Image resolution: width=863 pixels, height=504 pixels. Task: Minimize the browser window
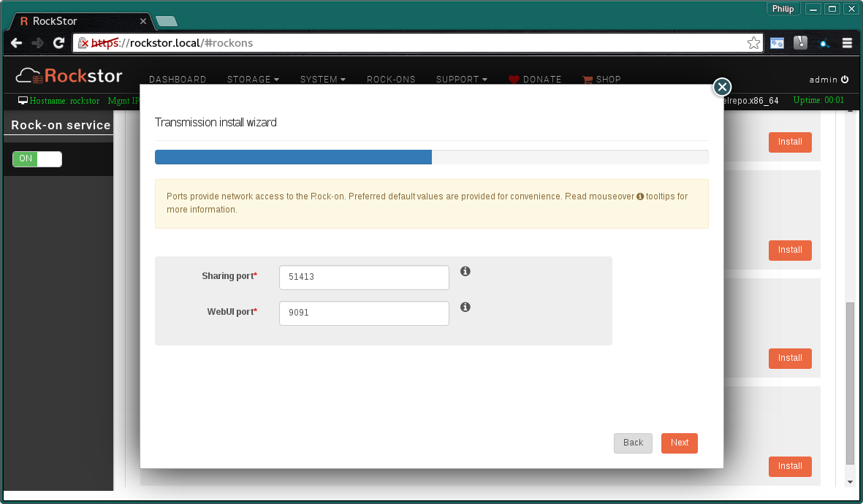click(x=813, y=9)
